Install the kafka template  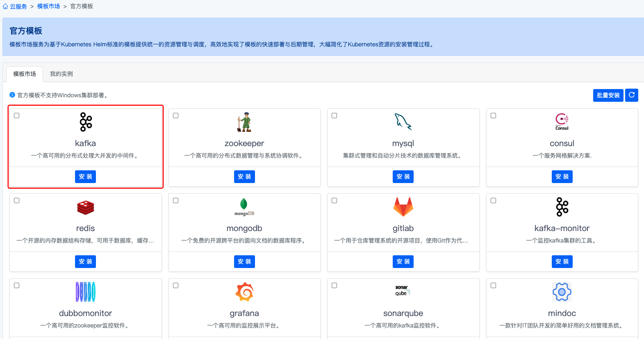click(86, 176)
